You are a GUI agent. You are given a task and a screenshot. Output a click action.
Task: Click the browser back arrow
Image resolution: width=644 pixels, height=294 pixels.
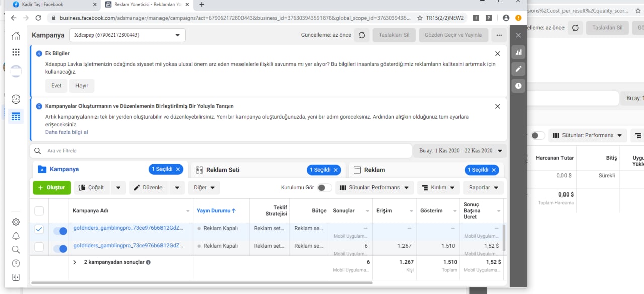[13, 18]
